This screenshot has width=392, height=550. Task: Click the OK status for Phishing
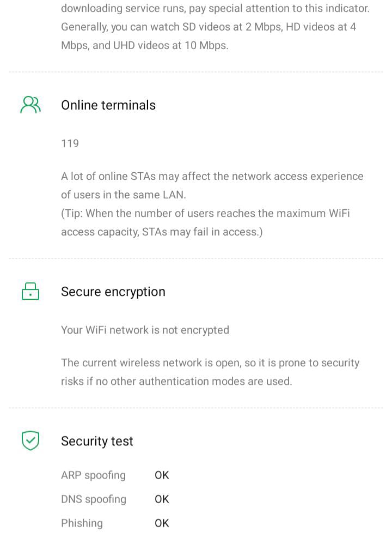tap(162, 523)
